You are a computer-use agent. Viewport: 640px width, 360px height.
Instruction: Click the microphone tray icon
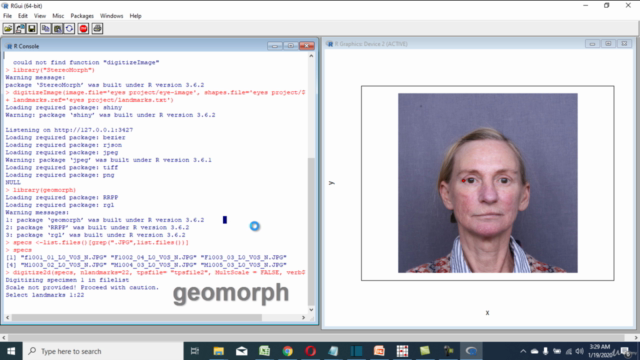(546, 351)
